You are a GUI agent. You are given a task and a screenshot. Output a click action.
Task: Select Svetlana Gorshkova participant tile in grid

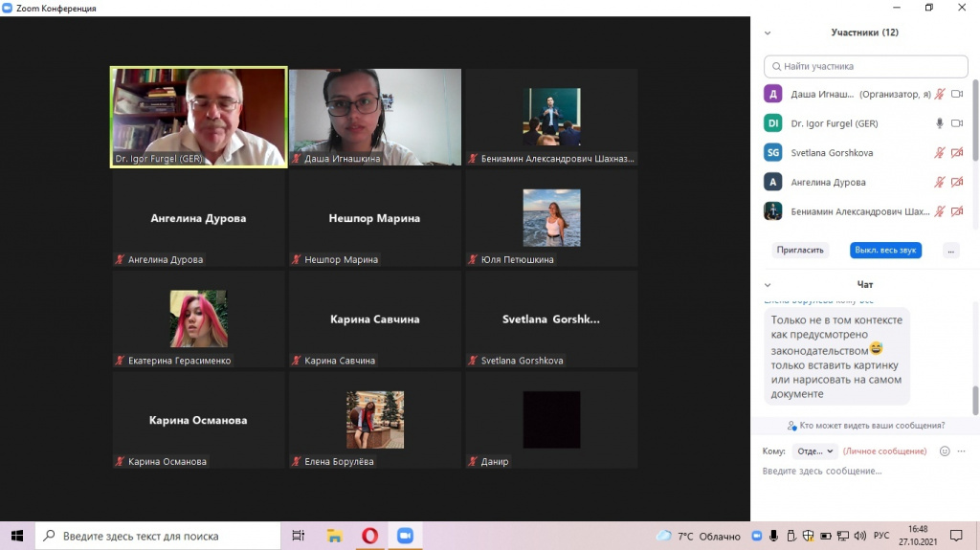[551, 319]
